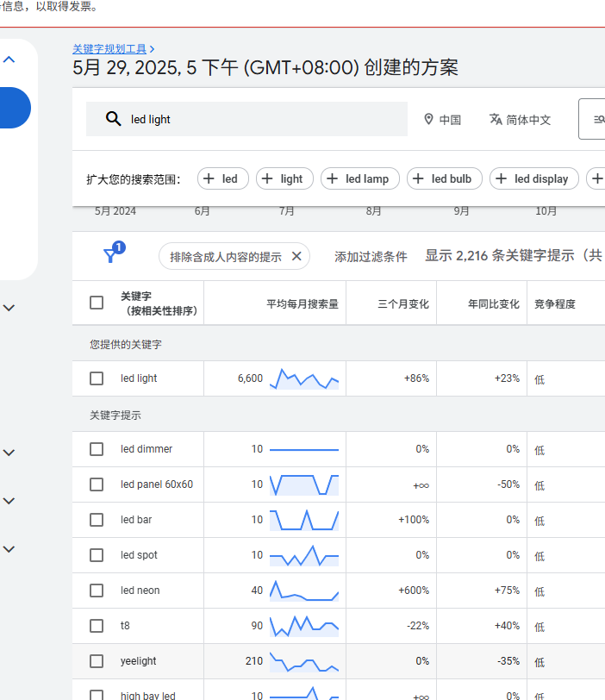The height and width of the screenshot is (700, 605).
Task: Tick the checkbox for 'led neon'
Action: 97,591
